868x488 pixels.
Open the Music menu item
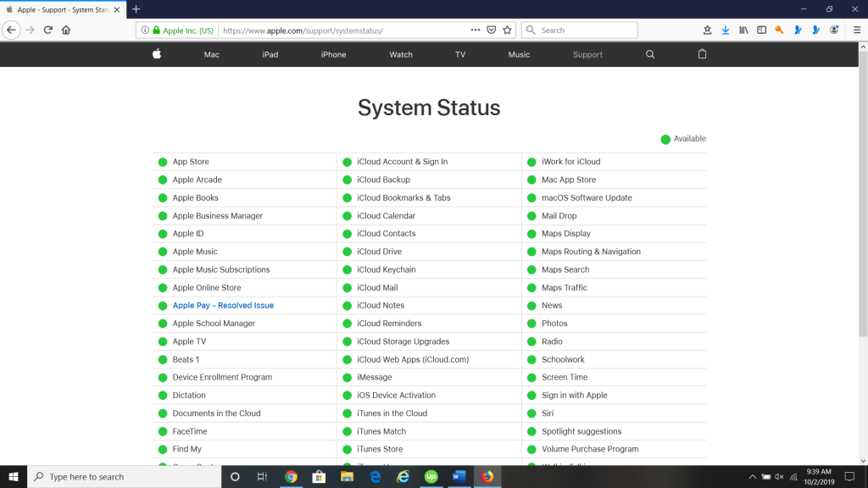(x=519, y=54)
